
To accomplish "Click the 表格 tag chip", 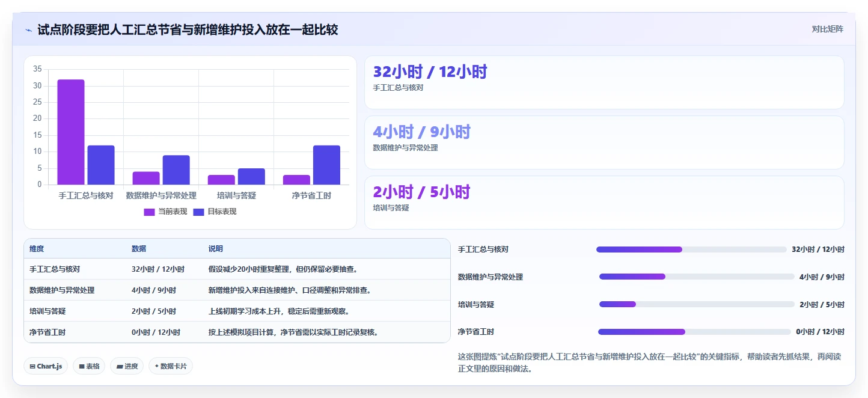I will pyautogui.click(x=89, y=366).
